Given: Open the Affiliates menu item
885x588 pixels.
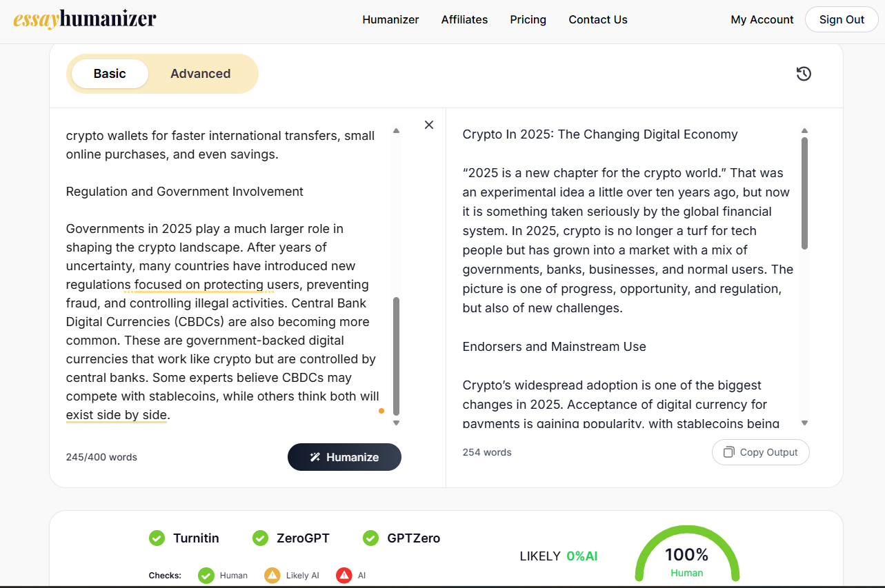Looking at the screenshot, I should [464, 19].
